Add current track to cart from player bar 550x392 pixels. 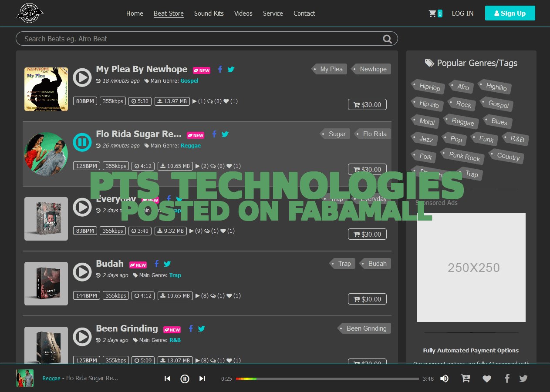[466, 379]
